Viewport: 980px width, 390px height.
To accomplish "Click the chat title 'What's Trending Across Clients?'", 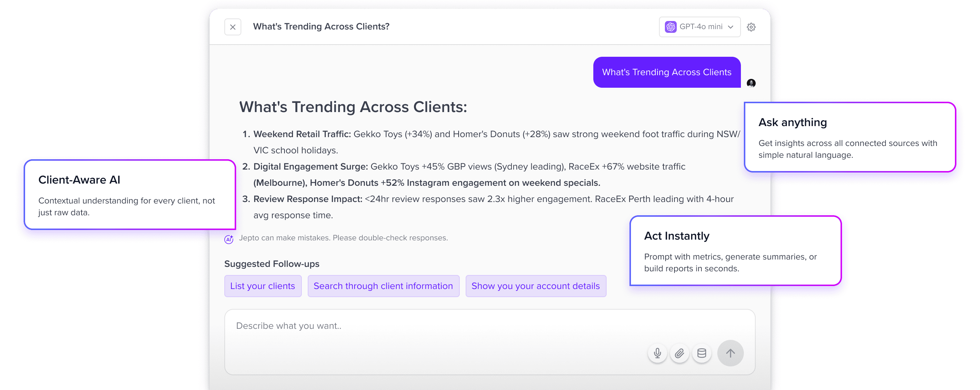I will pos(321,26).
